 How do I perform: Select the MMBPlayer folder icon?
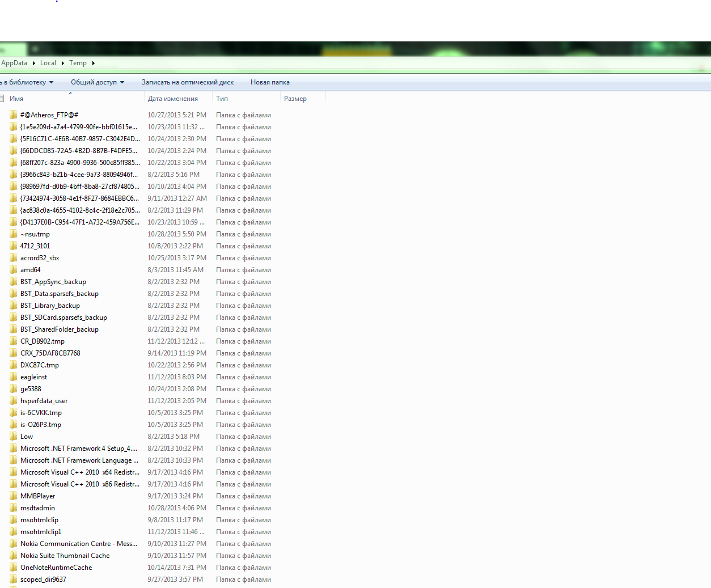[x=13, y=496]
